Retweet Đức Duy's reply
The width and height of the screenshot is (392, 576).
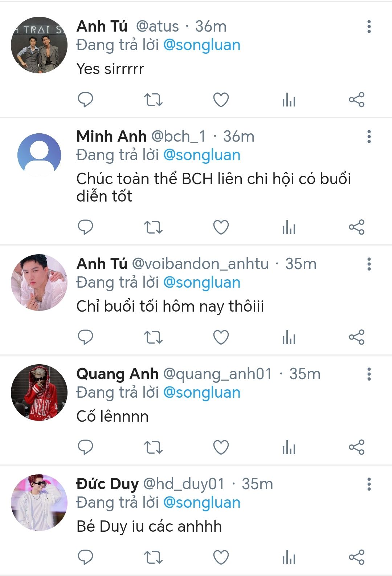click(x=153, y=557)
